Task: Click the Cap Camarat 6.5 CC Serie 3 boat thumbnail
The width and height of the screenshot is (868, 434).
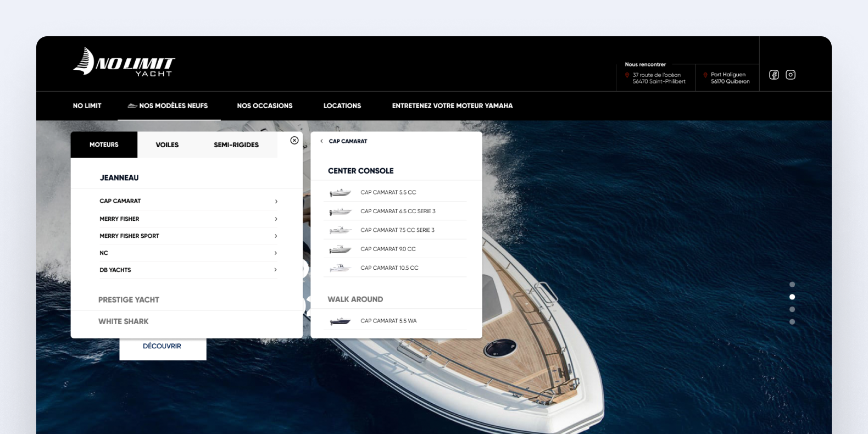Action: click(340, 212)
